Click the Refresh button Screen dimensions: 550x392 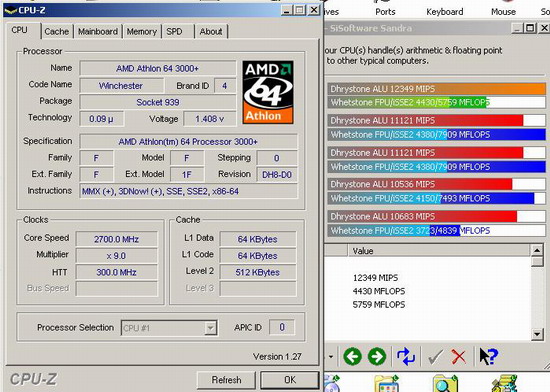(226, 380)
